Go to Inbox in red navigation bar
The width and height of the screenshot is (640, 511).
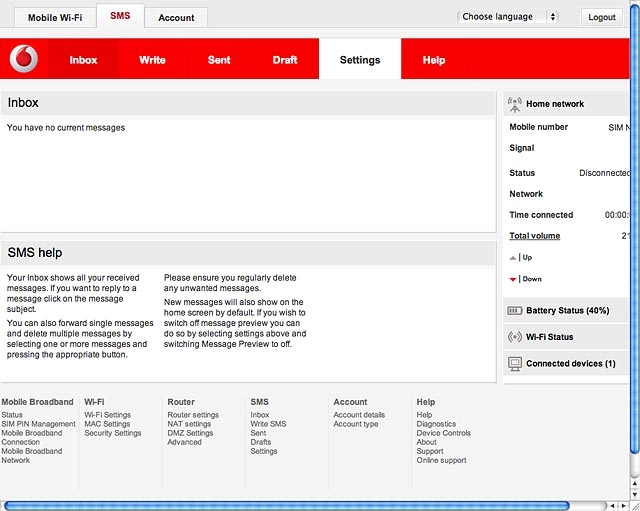point(83,60)
